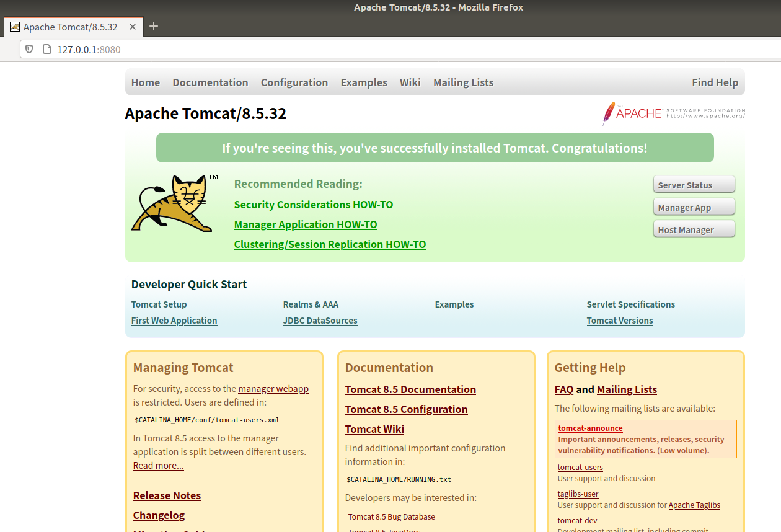The width and height of the screenshot is (781, 532).
Task: Click the Managing Tomcat heading
Action: tap(183, 368)
